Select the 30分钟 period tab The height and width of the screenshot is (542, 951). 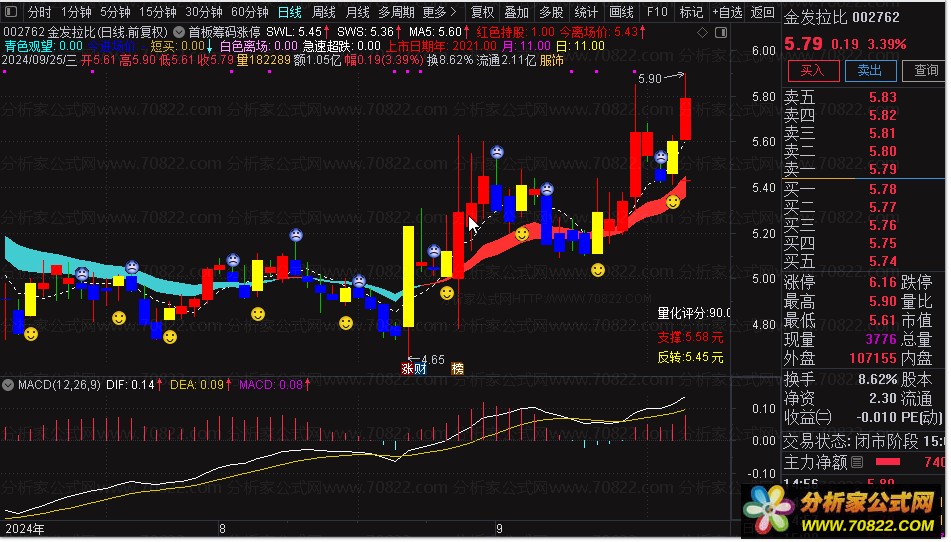pos(204,12)
